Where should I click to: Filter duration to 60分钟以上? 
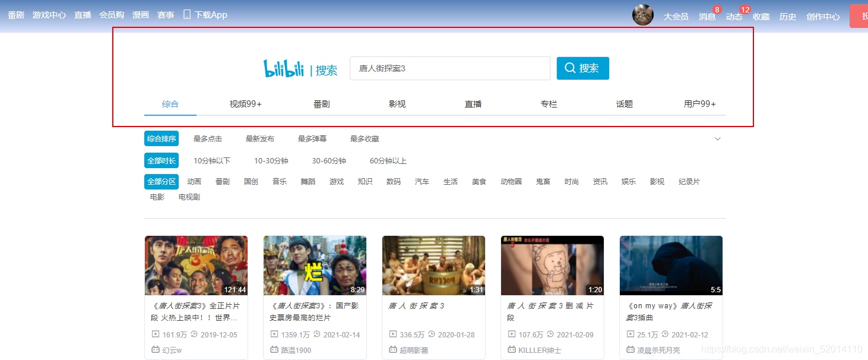[388, 160]
